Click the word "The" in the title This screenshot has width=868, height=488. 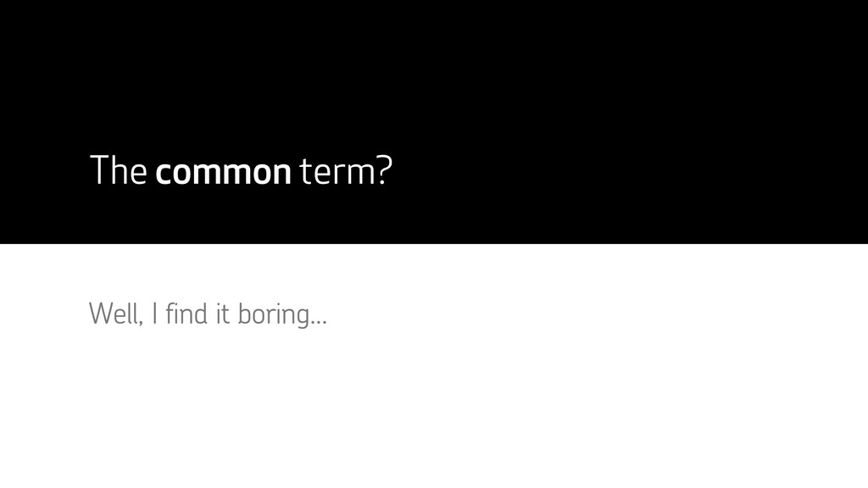click(x=119, y=173)
